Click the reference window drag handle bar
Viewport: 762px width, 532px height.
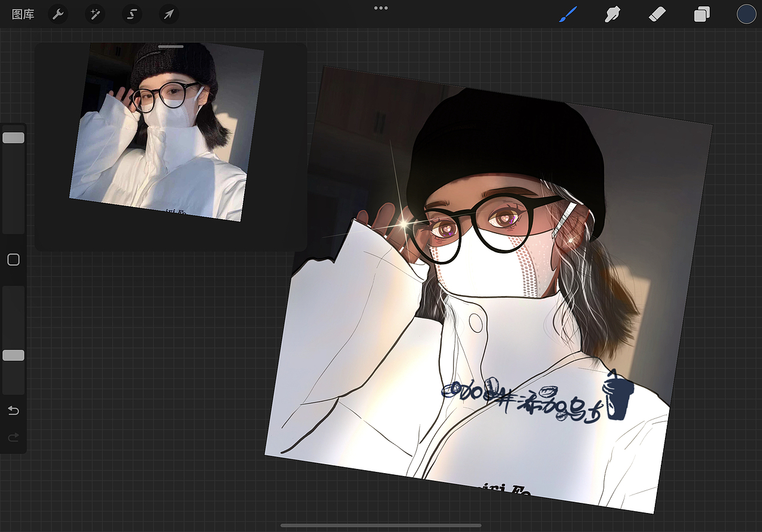(x=171, y=46)
